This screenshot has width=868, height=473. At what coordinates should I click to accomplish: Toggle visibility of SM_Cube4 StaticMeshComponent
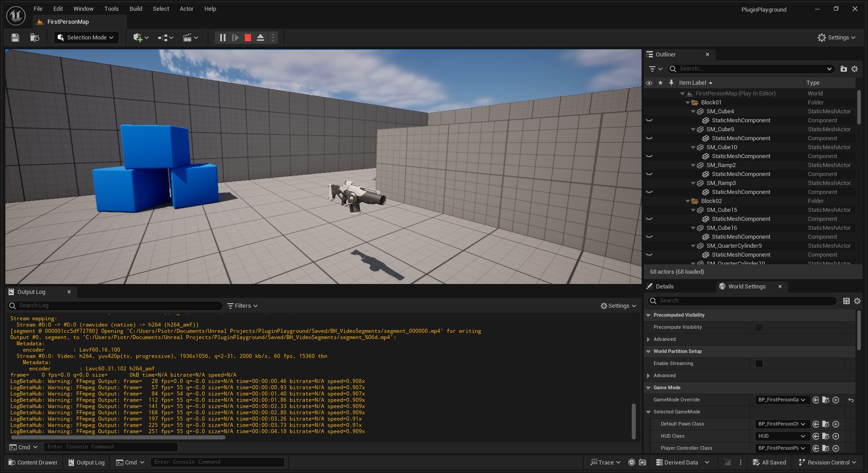pyautogui.click(x=649, y=120)
